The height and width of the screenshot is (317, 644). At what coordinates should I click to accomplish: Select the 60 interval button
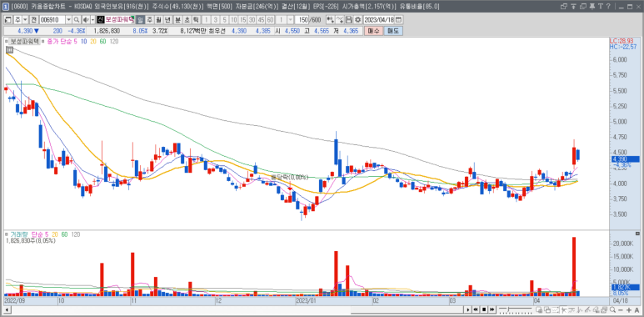click(x=270, y=20)
